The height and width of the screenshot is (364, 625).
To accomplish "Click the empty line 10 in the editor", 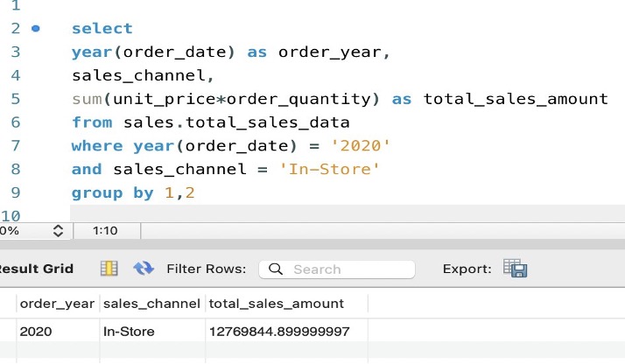I will [x=348, y=214].
